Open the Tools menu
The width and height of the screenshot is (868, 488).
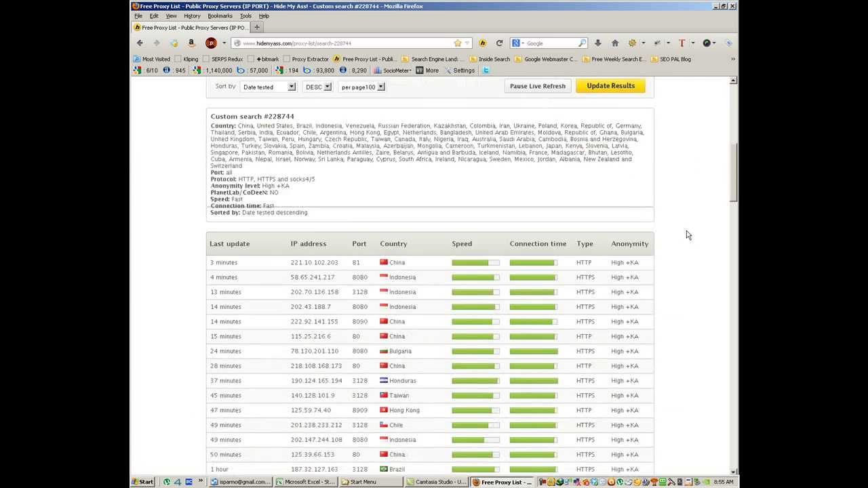[x=245, y=16]
